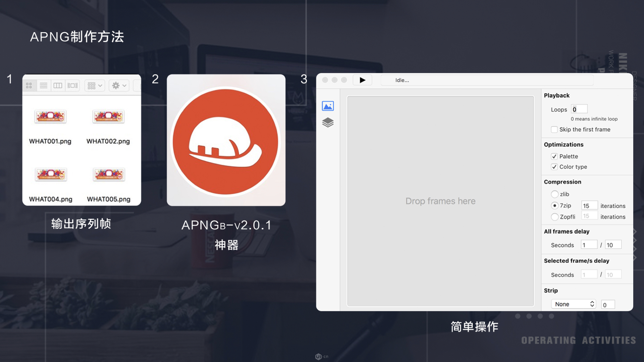644x362 pixels.
Task: Select zlib compression radio button
Action: 554,194
